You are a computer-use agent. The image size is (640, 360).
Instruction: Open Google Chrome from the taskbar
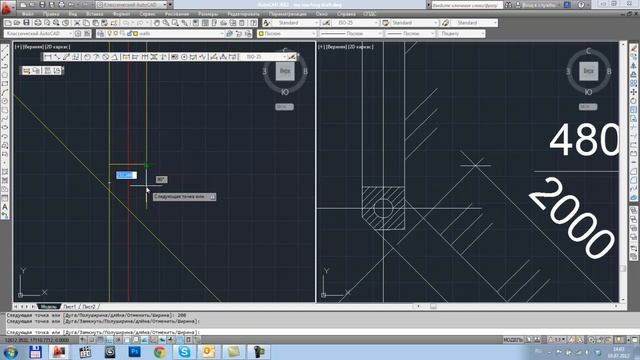[159, 352]
